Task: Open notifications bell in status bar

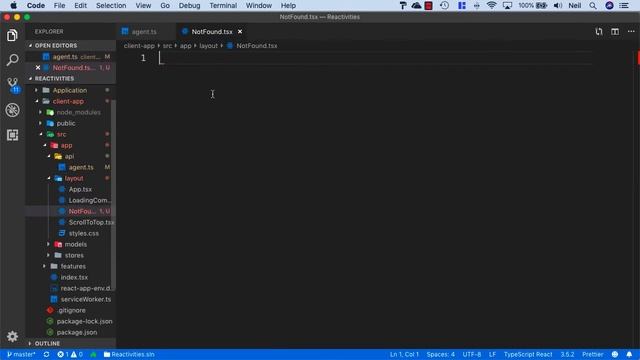Action: pyautogui.click(x=629, y=354)
